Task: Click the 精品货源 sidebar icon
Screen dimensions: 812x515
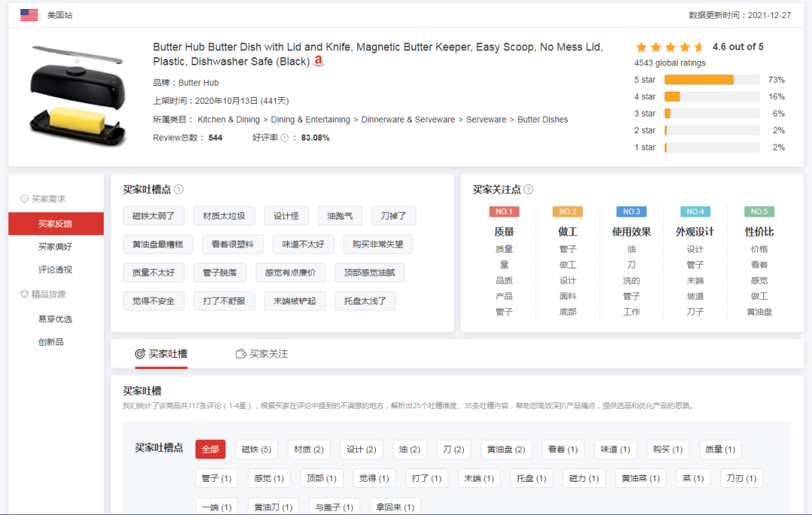Action: pyautogui.click(x=25, y=295)
